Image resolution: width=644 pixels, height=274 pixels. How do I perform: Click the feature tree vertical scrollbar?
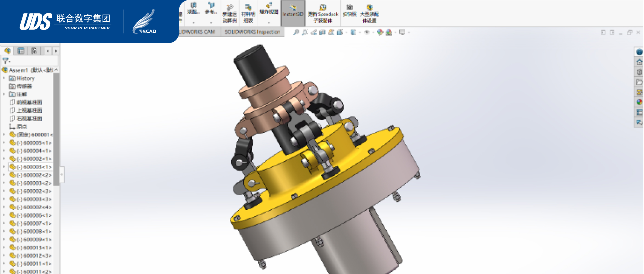tap(56, 129)
